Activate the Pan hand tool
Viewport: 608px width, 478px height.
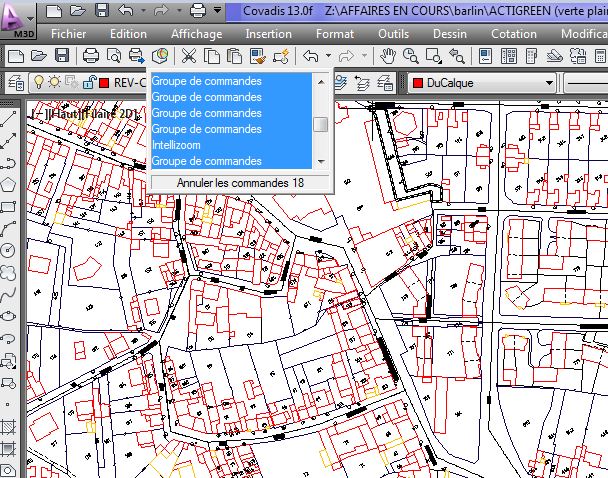387,56
